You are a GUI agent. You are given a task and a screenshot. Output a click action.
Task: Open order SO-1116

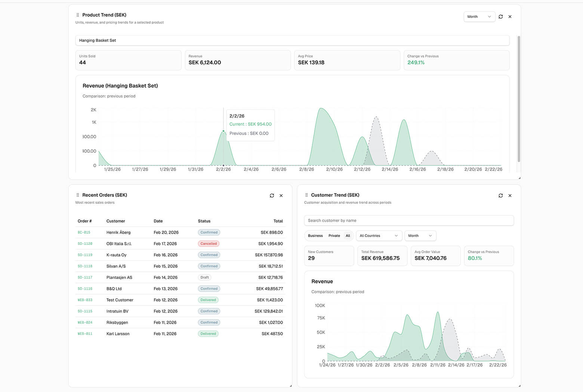pos(85,289)
